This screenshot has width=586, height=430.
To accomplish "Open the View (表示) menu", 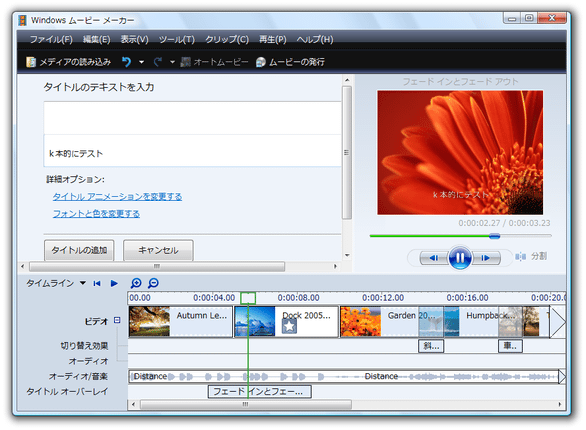I will coord(135,40).
